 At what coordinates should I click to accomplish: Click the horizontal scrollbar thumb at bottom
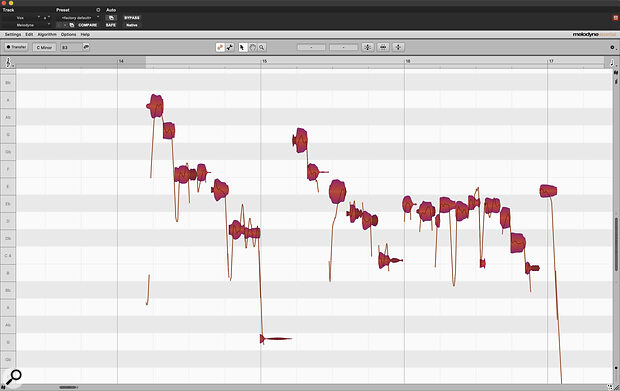[x=68, y=387]
